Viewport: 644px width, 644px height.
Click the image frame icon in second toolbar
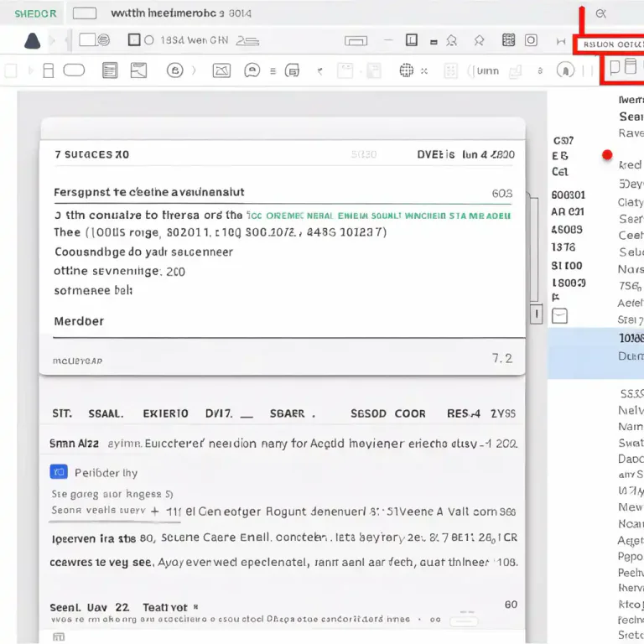tap(138, 70)
